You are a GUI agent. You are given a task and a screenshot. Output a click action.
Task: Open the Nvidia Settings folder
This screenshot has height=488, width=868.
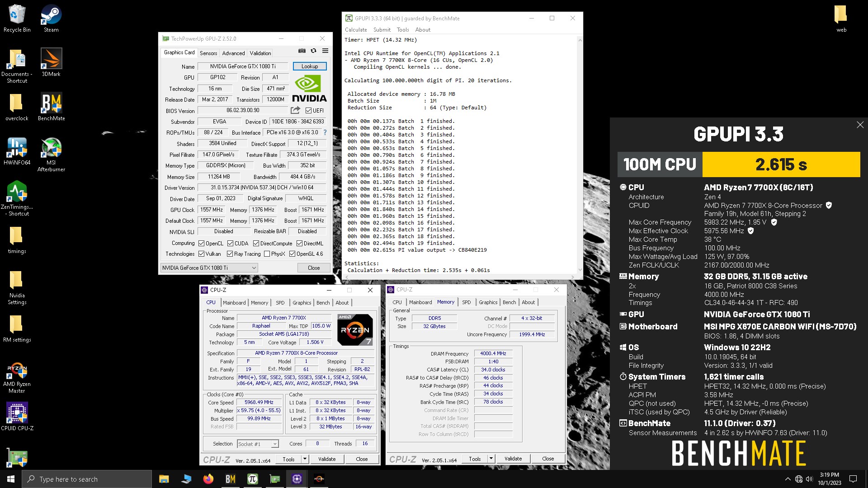coord(17,287)
